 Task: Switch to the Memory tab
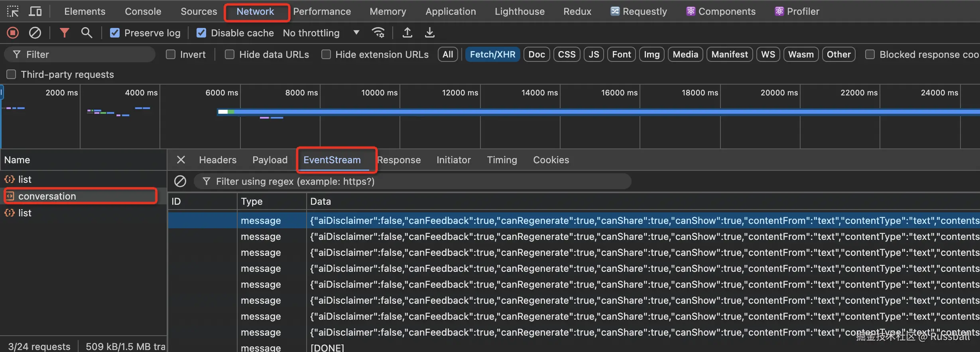click(x=388, y=12)
